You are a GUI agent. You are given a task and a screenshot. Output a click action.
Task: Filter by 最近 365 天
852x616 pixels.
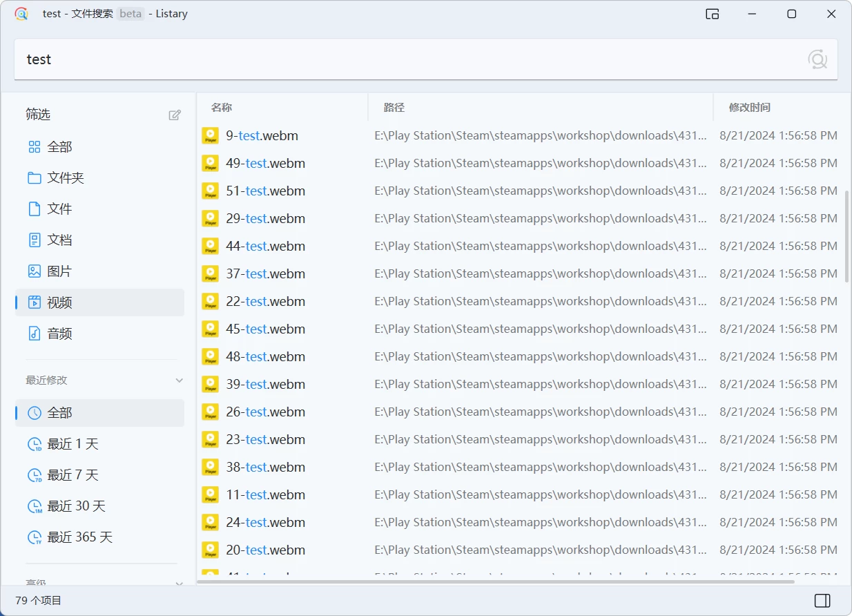[x=99, y=537]
